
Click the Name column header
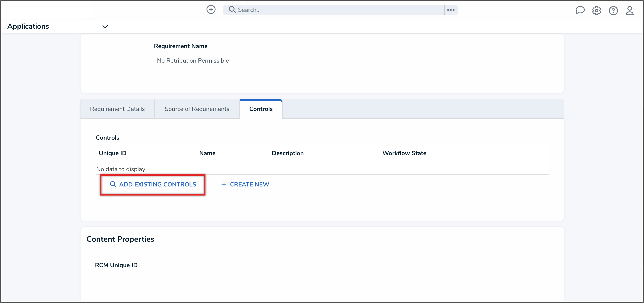[x=207, y=153]
